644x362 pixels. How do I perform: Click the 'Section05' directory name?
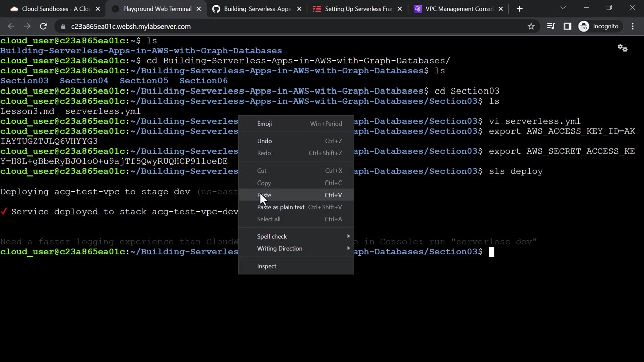pyautogui.click(x=144, y=81)
